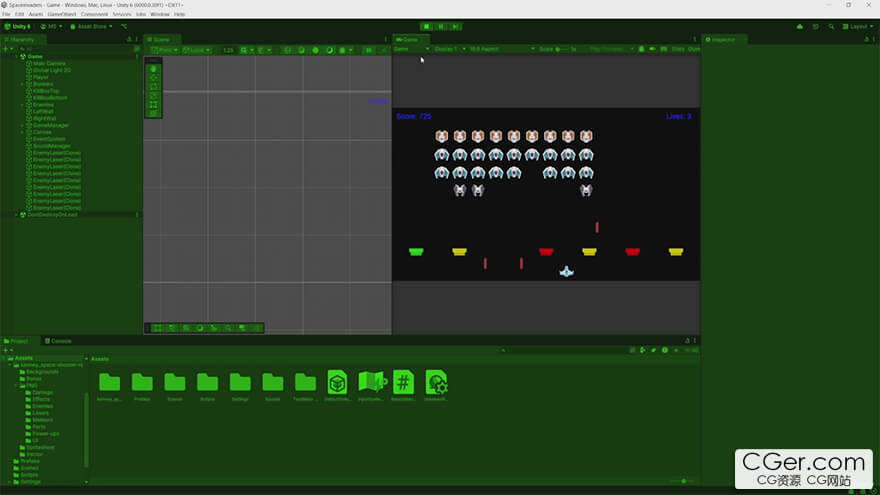880x495 pixels.
Task: Select DontDestroyOnLoad in Hierarchy
Action: click(x=52, y=214)
